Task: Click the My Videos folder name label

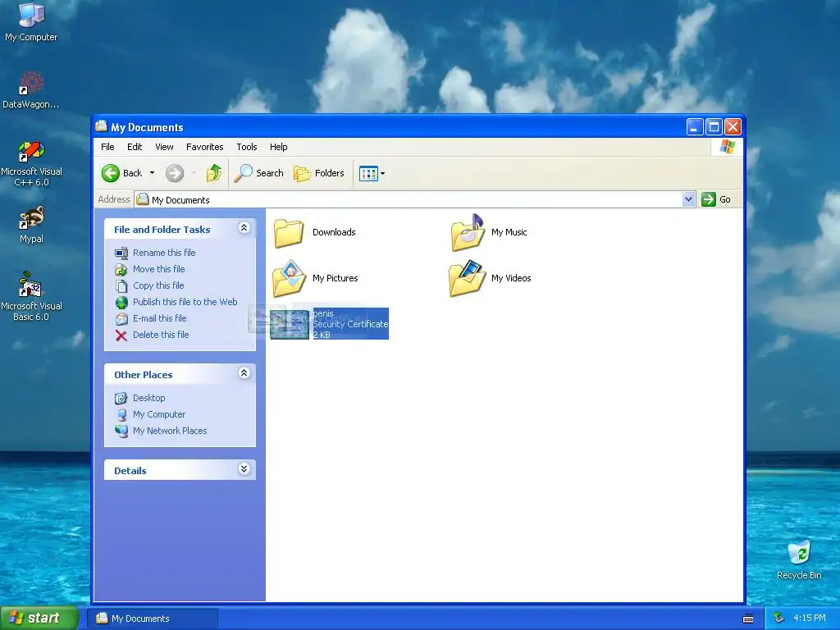Action: (511, 279)
